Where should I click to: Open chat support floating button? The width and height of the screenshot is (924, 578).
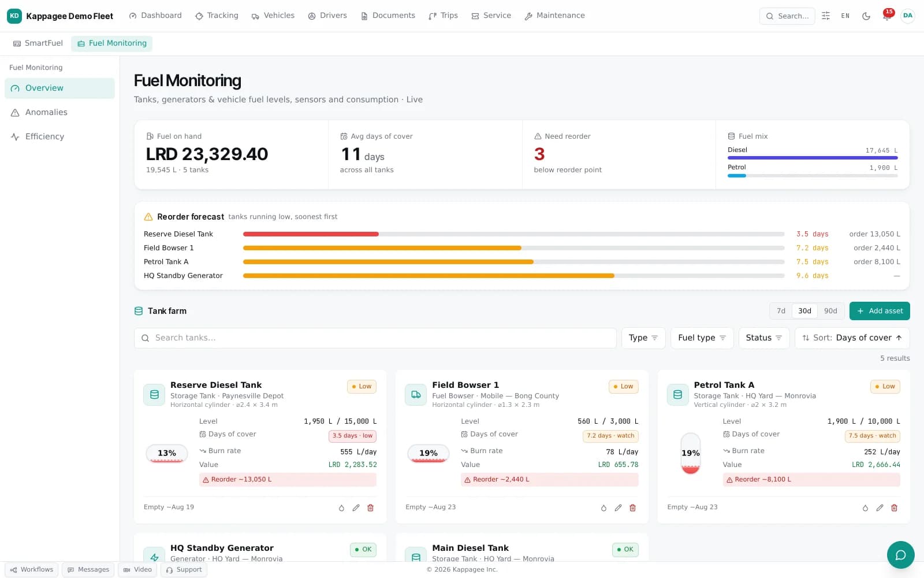pos(900,555)
